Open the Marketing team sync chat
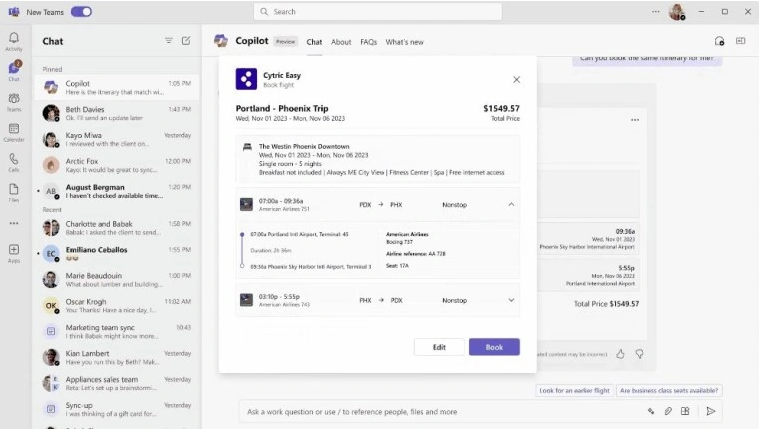The height and width of the screenshot is (432, 759). (117, 331)
